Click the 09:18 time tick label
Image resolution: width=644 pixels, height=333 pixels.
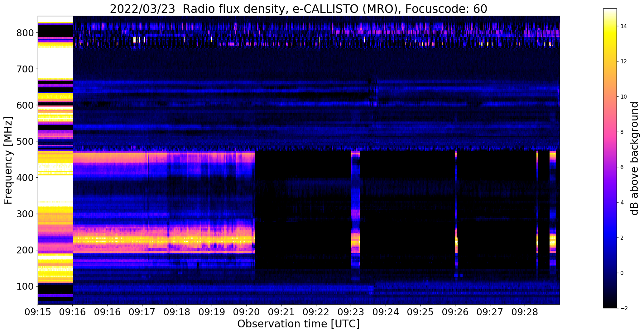click(177, 312)
